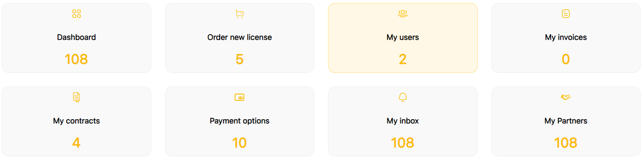644x159 pixels.
Task: Select Payment options label
Action: [239, 121]
